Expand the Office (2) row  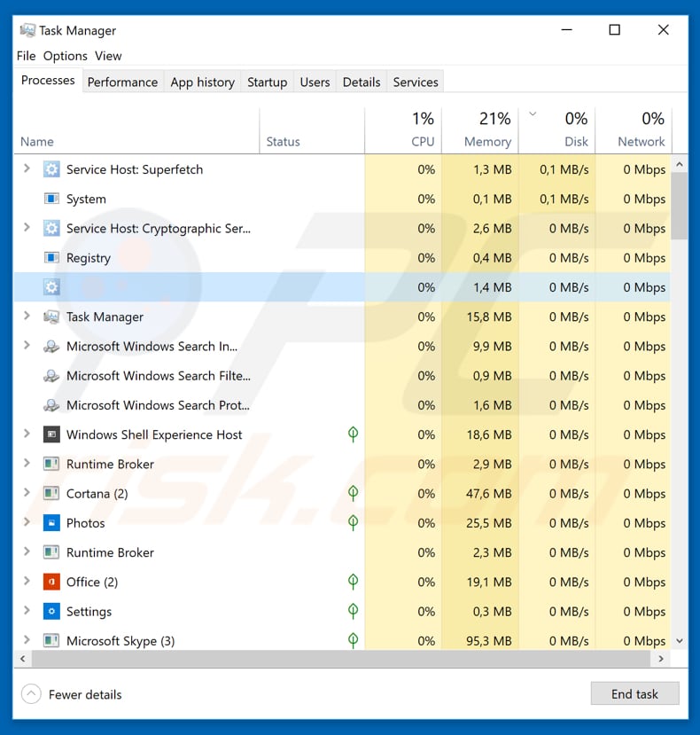point(27,581)
